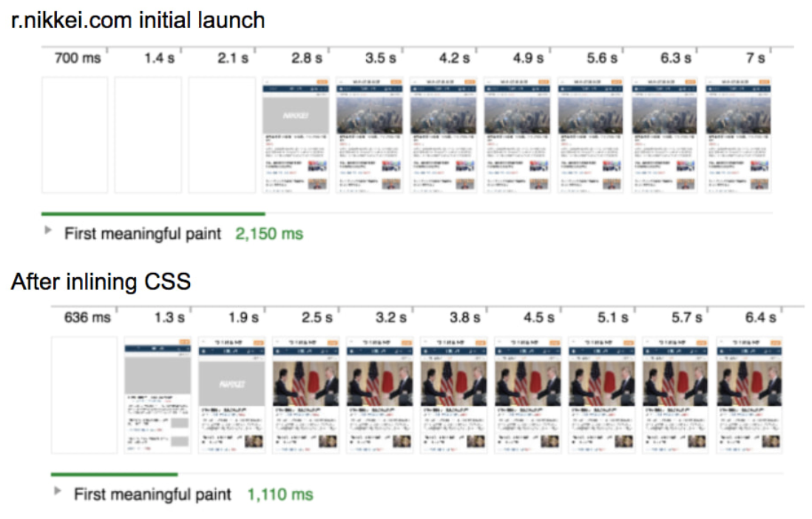Open the 1.3 s frame after inlining CSS

pos(158,395)
